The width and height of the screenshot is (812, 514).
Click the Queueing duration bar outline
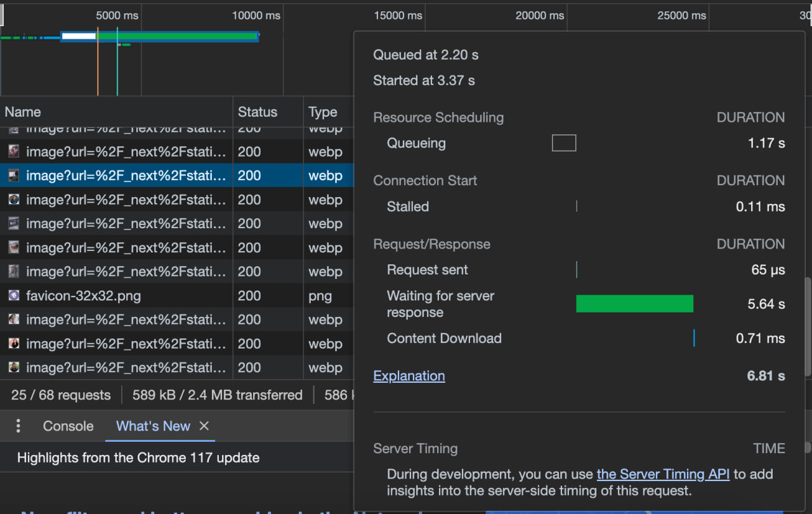[563, 143]
